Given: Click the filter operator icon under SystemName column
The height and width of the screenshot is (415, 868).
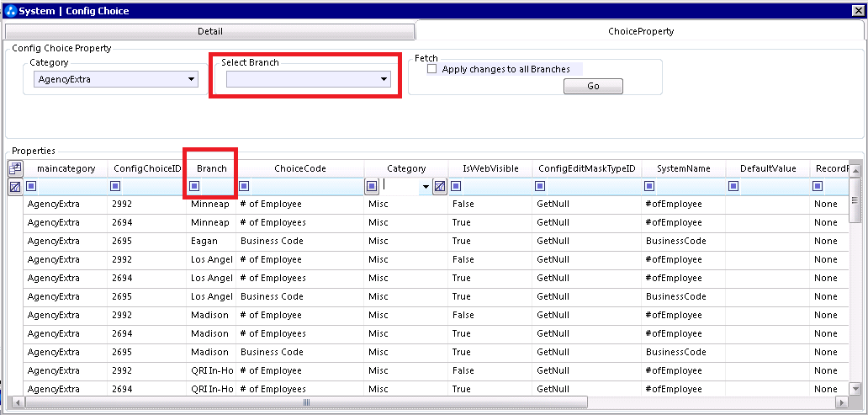Looking at the screenshot, I should point(650,186).
